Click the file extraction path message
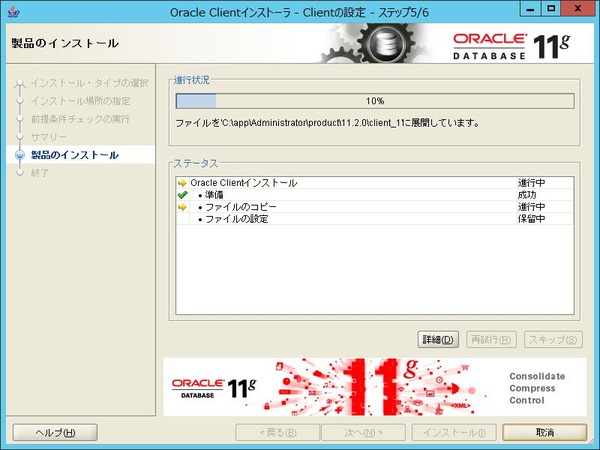Viewport: 600px width, 450px height. (328, 123)
